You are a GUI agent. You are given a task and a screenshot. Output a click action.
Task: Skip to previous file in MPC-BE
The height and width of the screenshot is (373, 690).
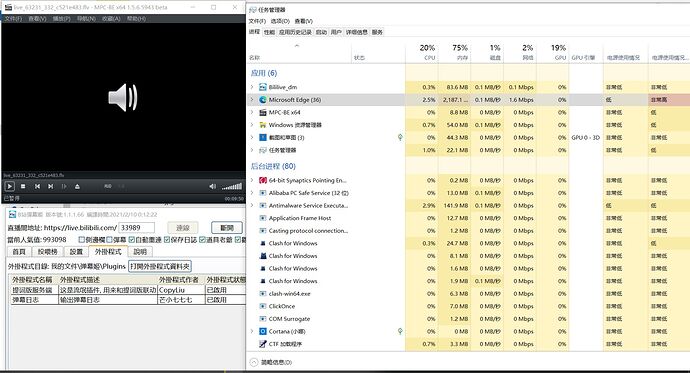[37, 186]
